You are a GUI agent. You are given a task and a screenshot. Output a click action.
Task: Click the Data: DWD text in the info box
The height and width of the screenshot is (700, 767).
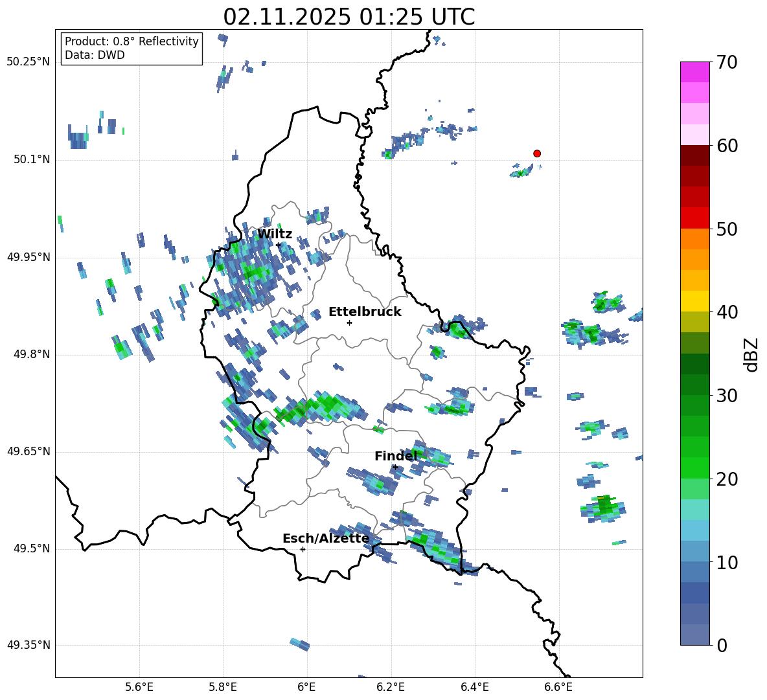(95, 56)
